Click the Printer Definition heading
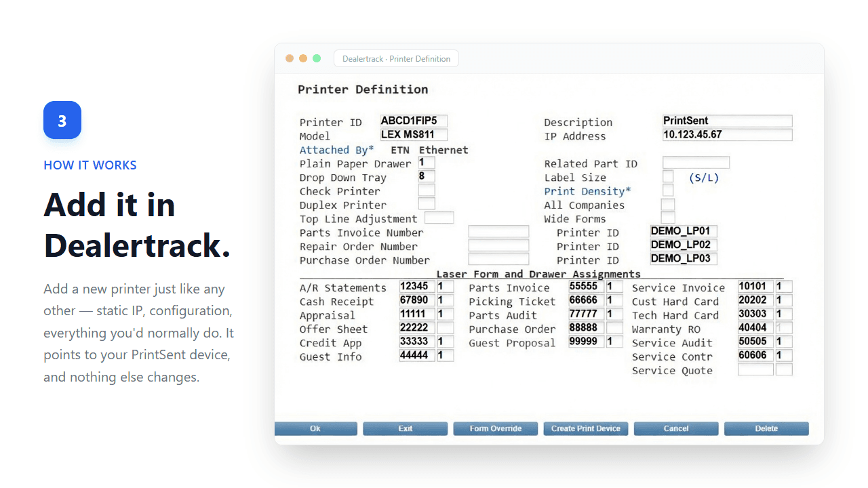 tap(363, 89)
